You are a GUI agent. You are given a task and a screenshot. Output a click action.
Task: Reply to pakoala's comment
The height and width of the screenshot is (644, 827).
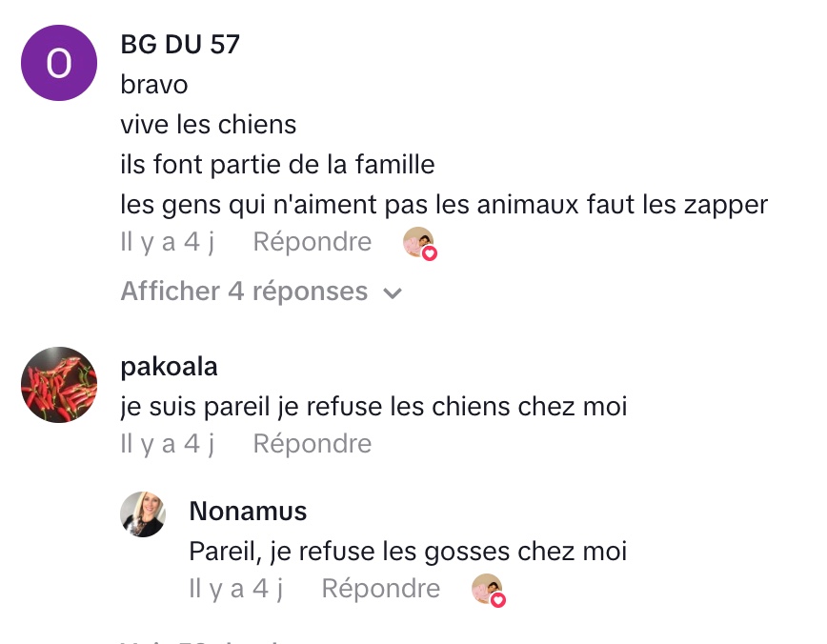tap(312, 444)
